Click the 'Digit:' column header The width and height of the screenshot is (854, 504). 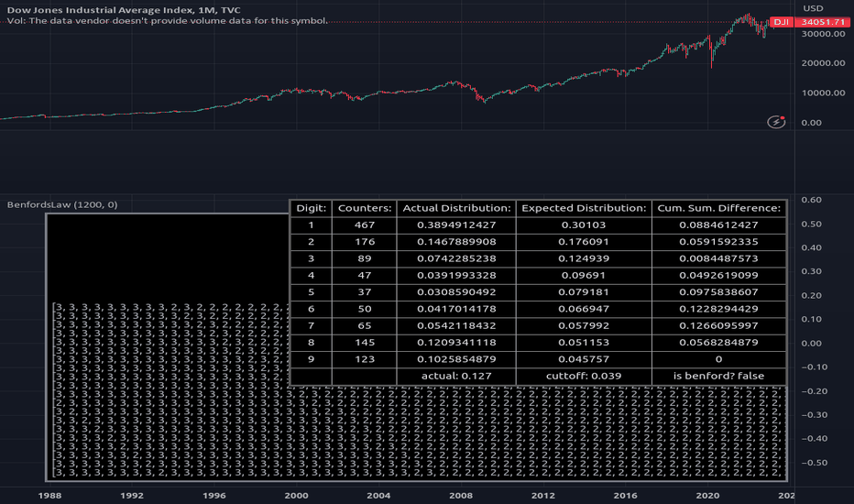coord(311,208)
